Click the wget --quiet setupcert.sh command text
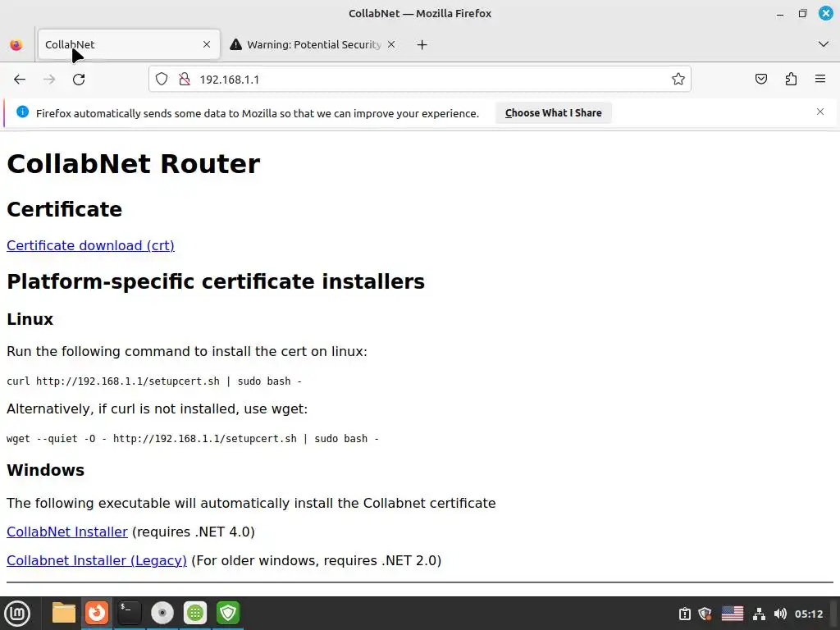This screenshot has height=630, width=840. click(192, 439)
